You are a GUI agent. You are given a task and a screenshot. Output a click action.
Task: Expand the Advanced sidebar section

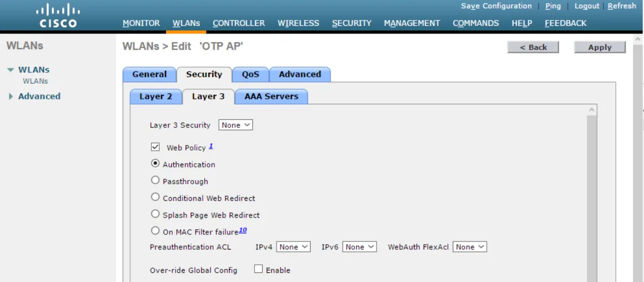11,97
